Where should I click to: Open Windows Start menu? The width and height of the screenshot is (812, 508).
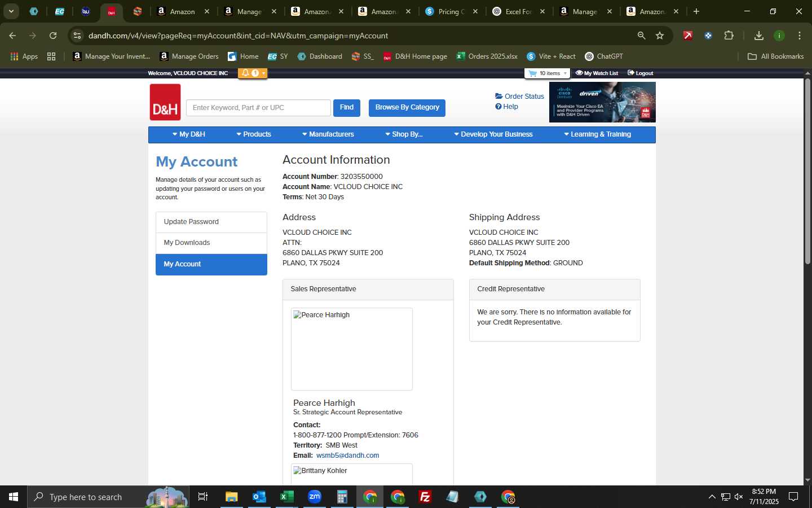(14, 497)
